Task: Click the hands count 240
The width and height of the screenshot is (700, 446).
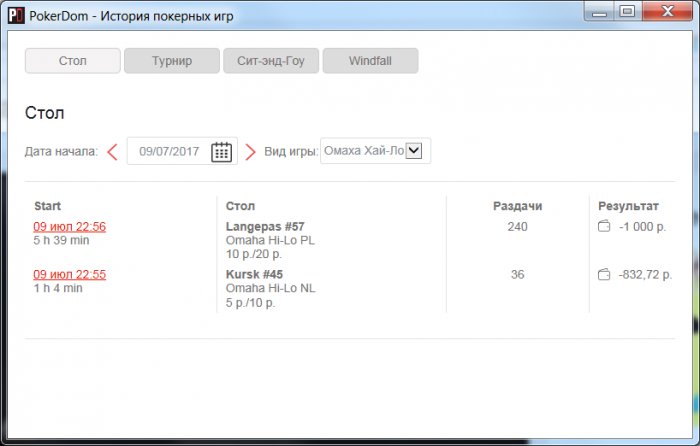Action: click(517, 226)
